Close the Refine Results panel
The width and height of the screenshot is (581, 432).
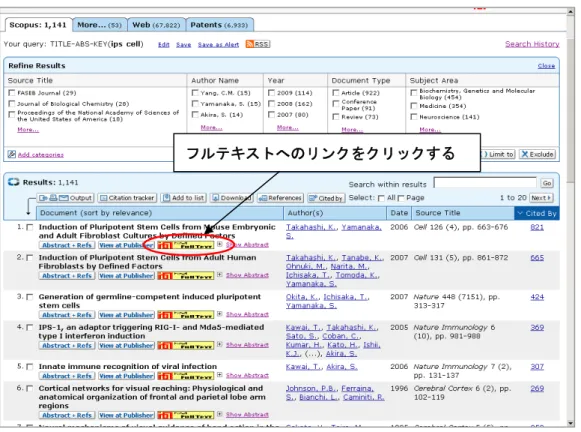[x=546, y=66]
